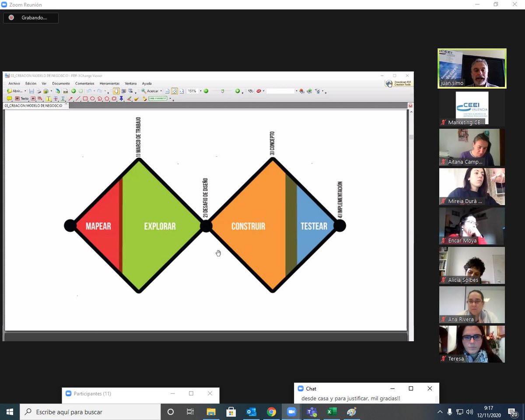Image resolution: width=525 pixels, height=420 pixels.
Task: Open the Ayuda menu
Action: click(x=147, y=84)
